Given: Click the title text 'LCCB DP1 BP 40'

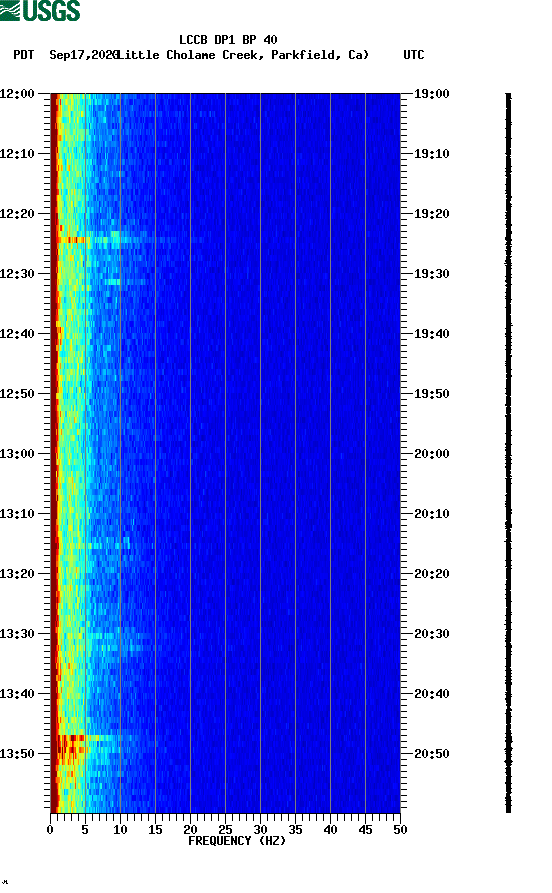Looking at the screenshot, I should (228, 40).
